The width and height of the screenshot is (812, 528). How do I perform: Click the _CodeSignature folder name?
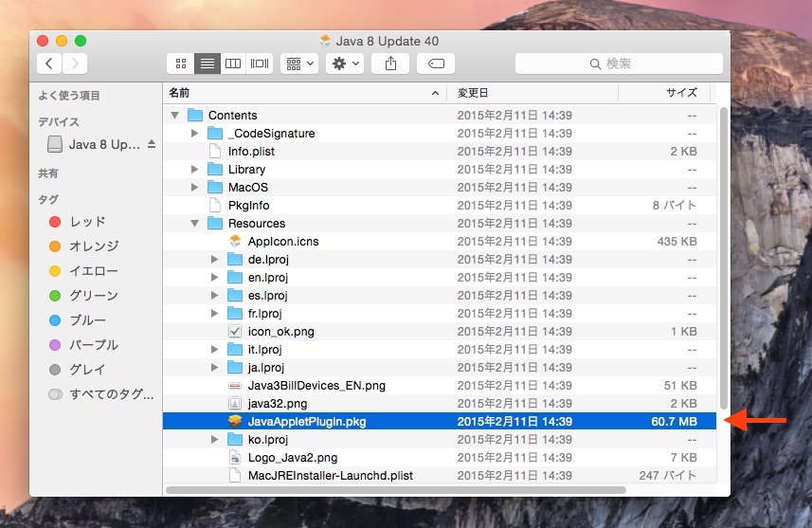coord(271,133)
